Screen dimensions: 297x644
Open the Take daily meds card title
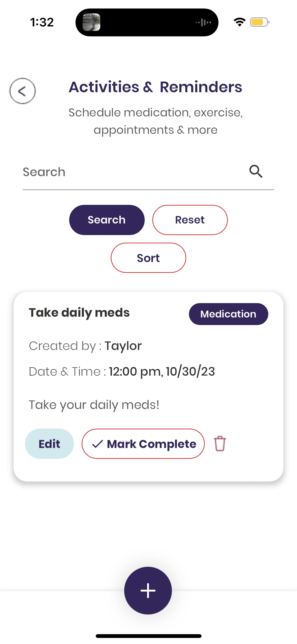[79, 313]
